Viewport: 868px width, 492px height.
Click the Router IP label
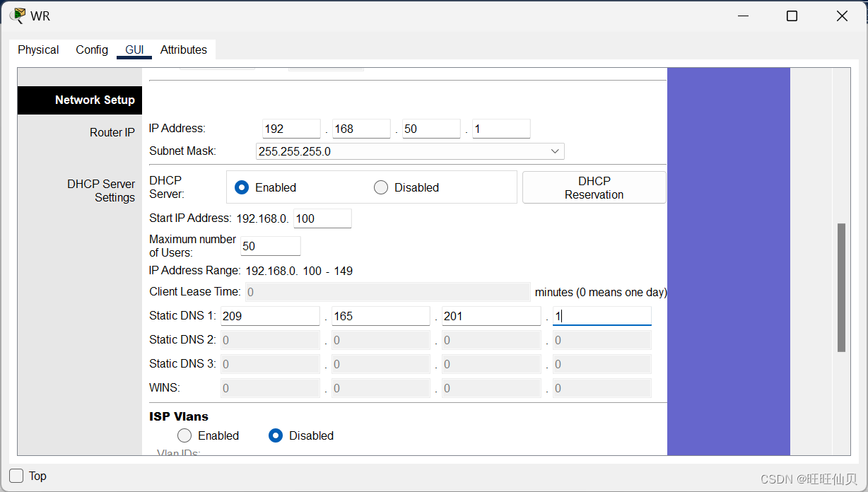click(x=112, y=132)
